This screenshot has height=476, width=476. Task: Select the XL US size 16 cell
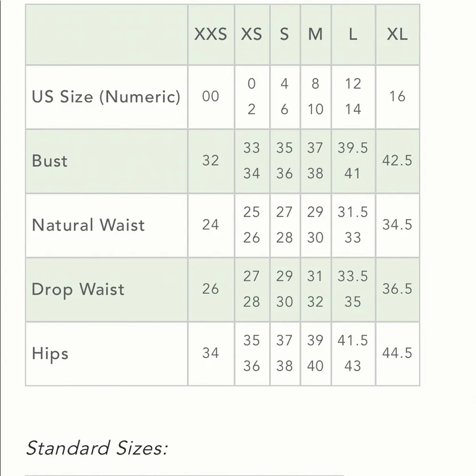tap(397, 97)
